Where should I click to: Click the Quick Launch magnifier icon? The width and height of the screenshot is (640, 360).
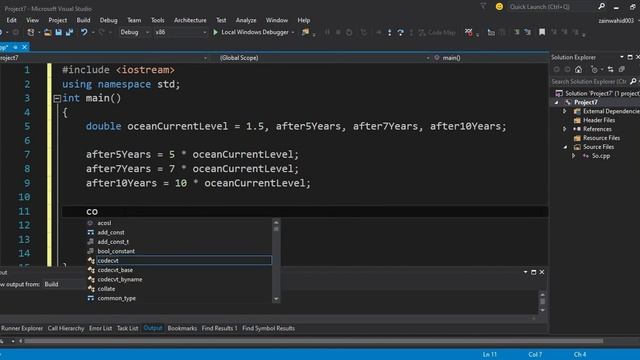(x=601, y=7)
